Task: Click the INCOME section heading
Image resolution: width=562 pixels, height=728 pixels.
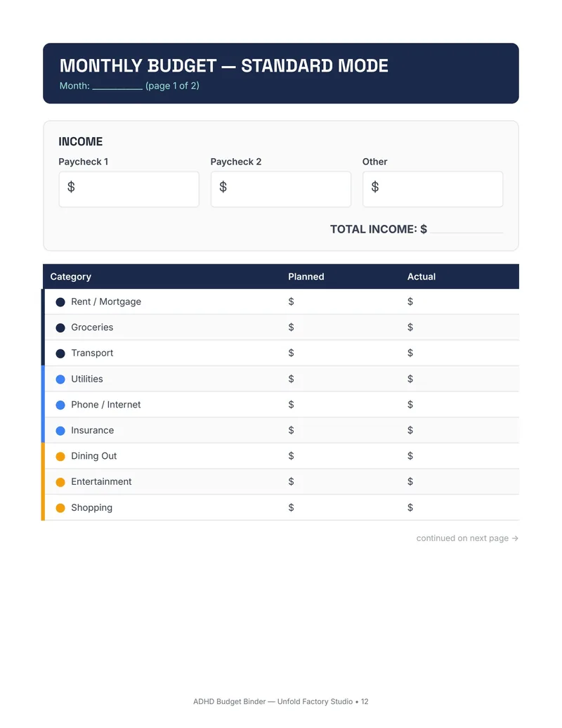Action: [x=81, y=142]
